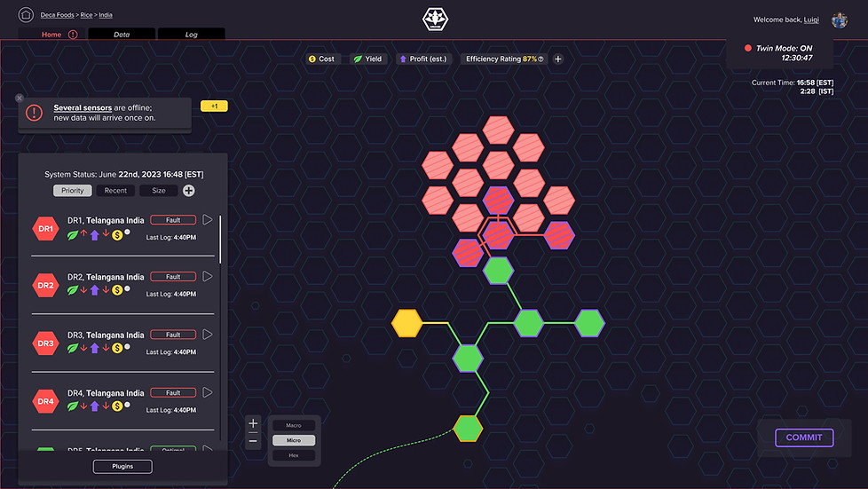Switch to the Home tab
The width and height of the screenshot is (868, 489).
tap(51, 35)
